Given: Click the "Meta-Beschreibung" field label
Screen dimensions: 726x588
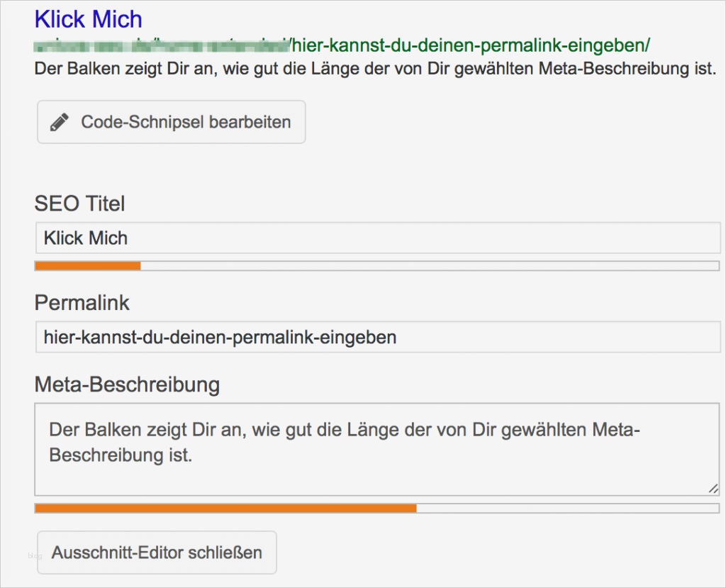Looking at the screenshot, I should (x=127, y=385).
